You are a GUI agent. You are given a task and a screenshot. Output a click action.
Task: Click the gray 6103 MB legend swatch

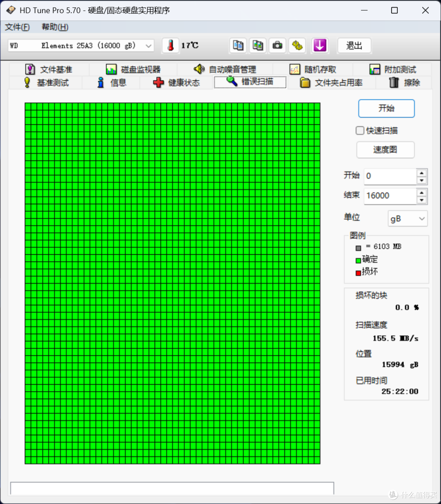358,248
